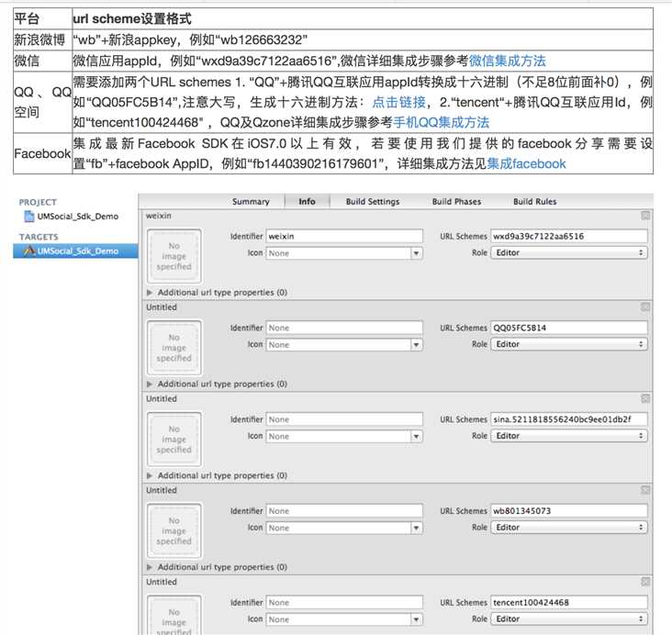The image size is (672, 635).
Task: Open the Role Editor popup for weixin
Action: coord(568,252)
